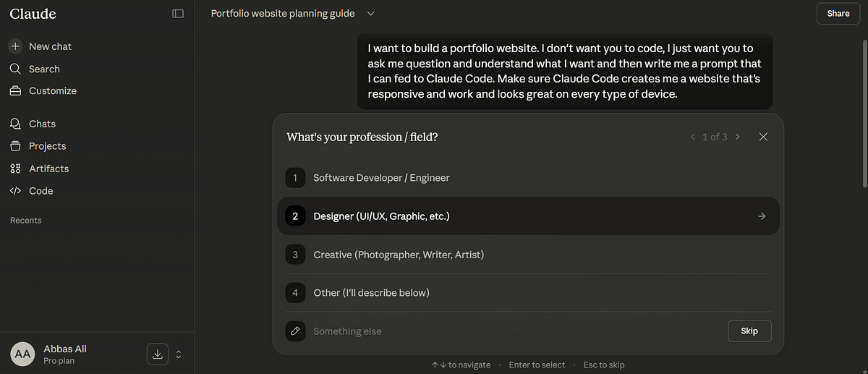Screen dimensions: 868x374
Task: Click the Claude logo text
Action: [33, 14]
